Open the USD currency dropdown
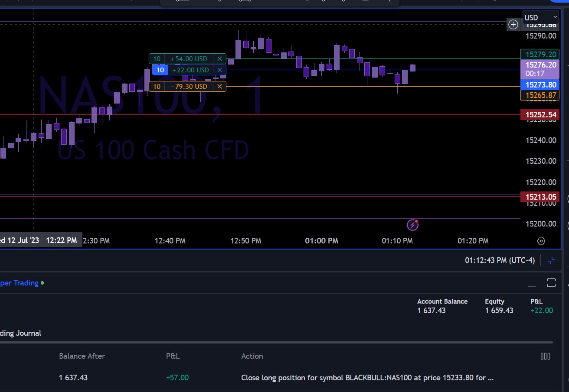The image size is (569, 392). pos(540,17)
